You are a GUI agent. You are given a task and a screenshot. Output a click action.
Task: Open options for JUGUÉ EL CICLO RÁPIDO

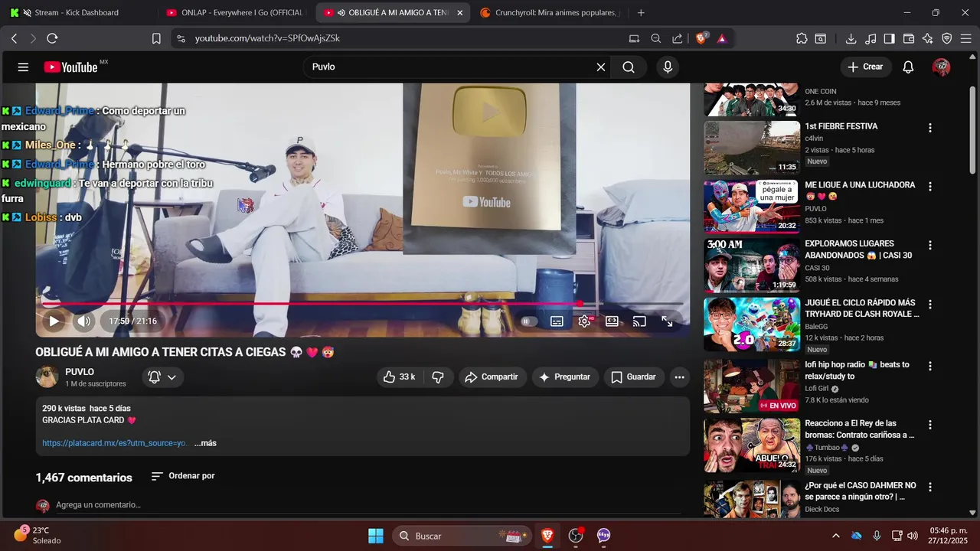[930, 305]
